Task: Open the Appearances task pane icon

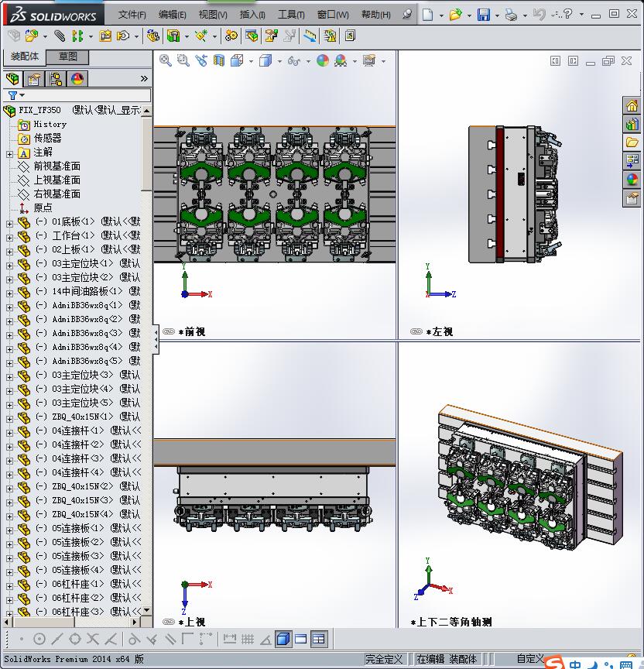Action: [632, 180]
